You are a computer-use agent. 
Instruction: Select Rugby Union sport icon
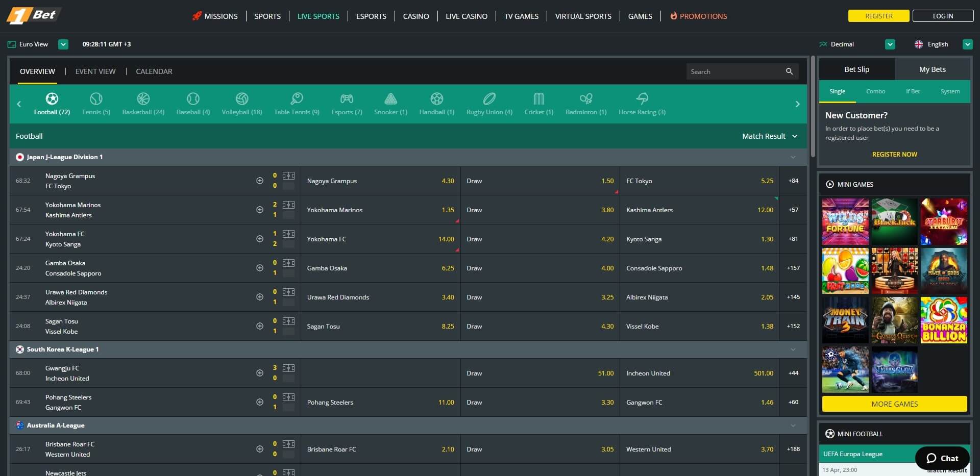point(489,98)
